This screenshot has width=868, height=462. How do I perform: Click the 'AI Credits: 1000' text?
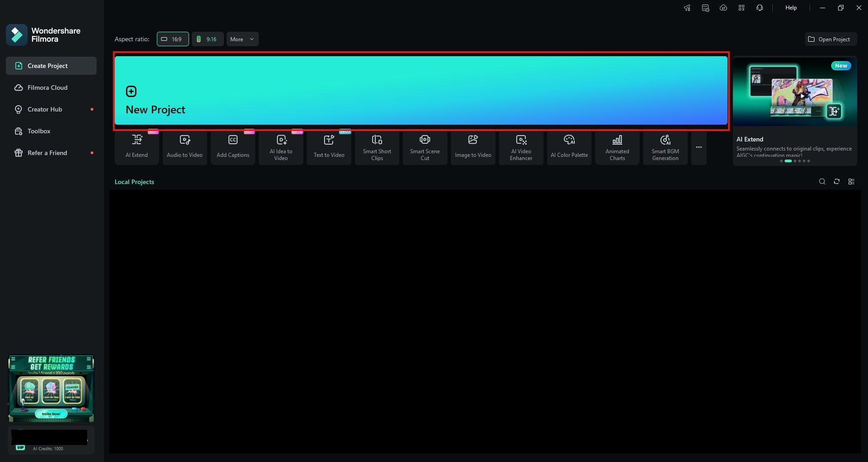click(x=48, y=449)
